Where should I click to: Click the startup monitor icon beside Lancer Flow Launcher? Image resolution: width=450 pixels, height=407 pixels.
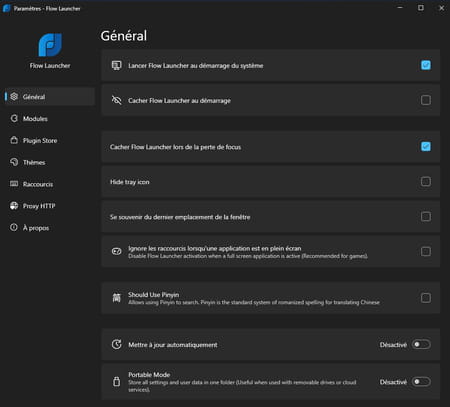(116, 65)
